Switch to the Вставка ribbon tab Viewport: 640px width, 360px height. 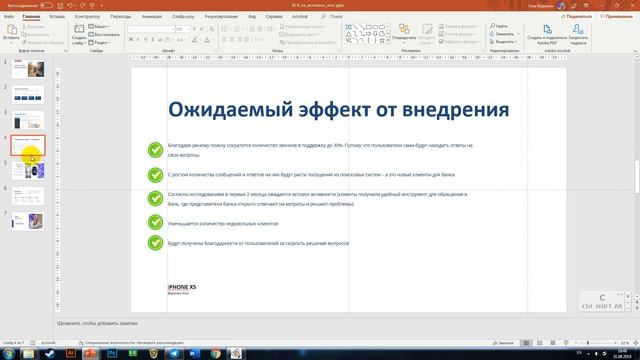(x=57, y=16)
